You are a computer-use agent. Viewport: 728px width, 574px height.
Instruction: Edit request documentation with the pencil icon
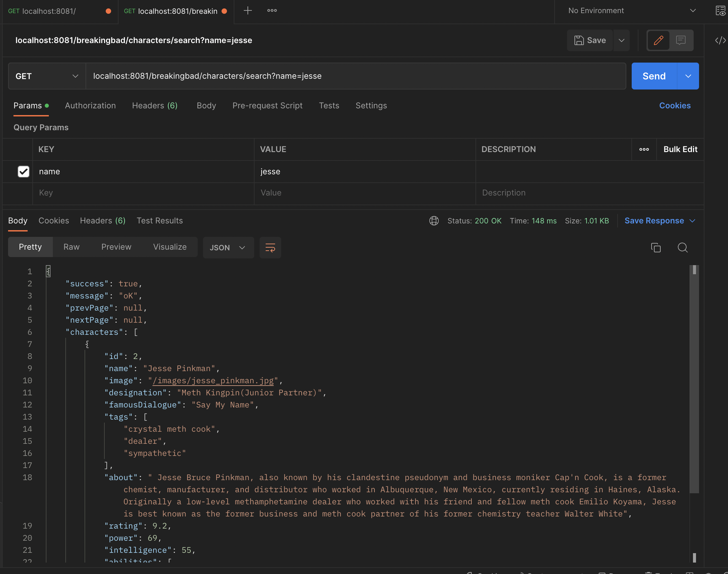click(658, 40)
